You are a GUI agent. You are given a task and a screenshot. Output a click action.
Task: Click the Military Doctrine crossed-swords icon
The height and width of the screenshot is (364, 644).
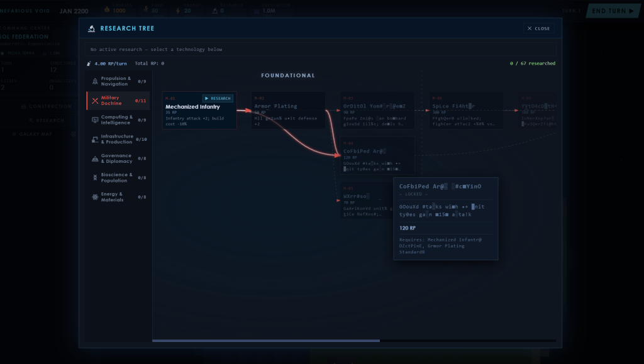point(95,101)
